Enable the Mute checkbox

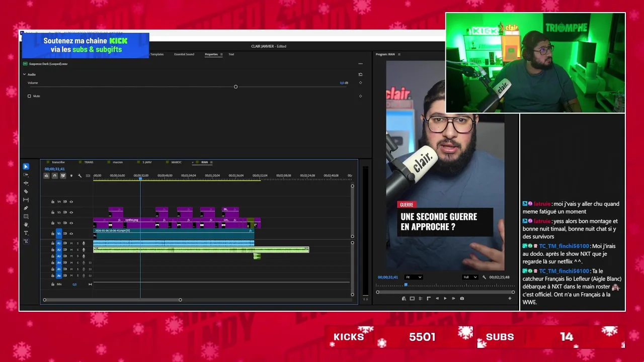click(29, 96)
